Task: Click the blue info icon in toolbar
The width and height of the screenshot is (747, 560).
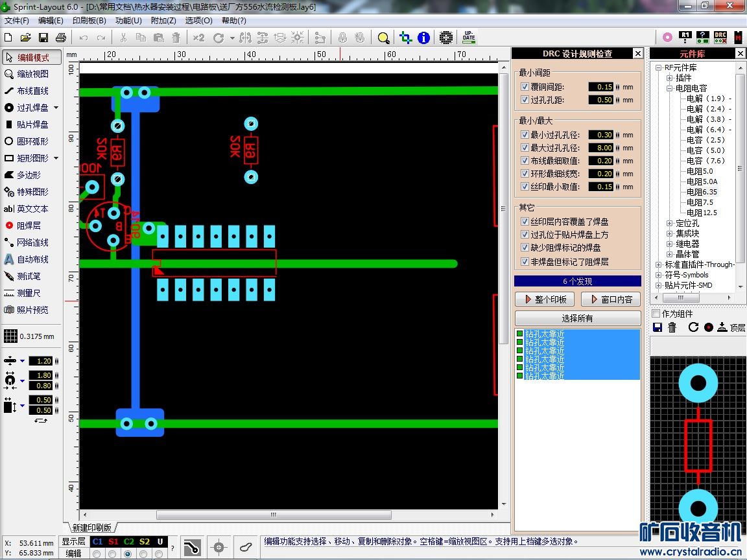Action: [424, 38]
